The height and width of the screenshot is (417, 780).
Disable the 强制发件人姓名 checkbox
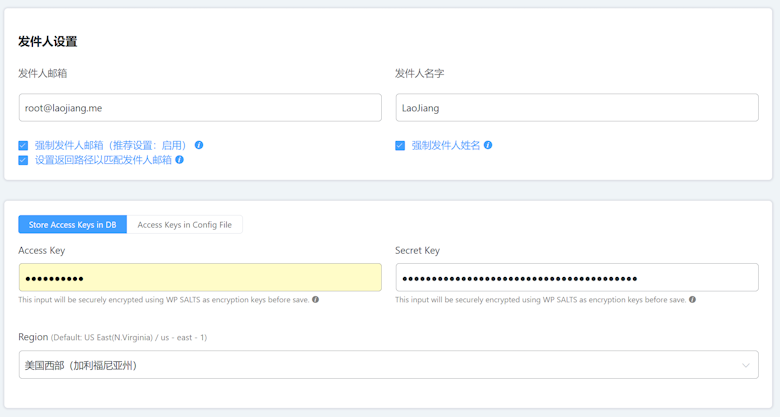point(400,146)
